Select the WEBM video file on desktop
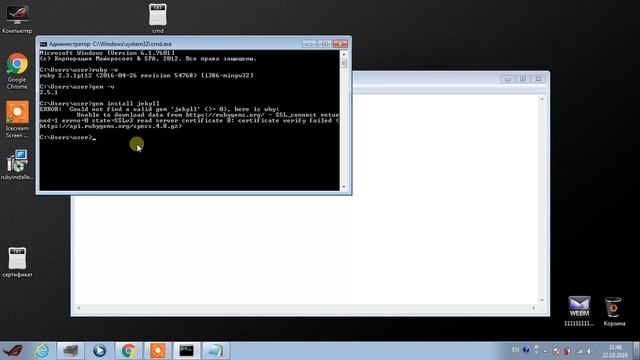 tap(579, 311)
